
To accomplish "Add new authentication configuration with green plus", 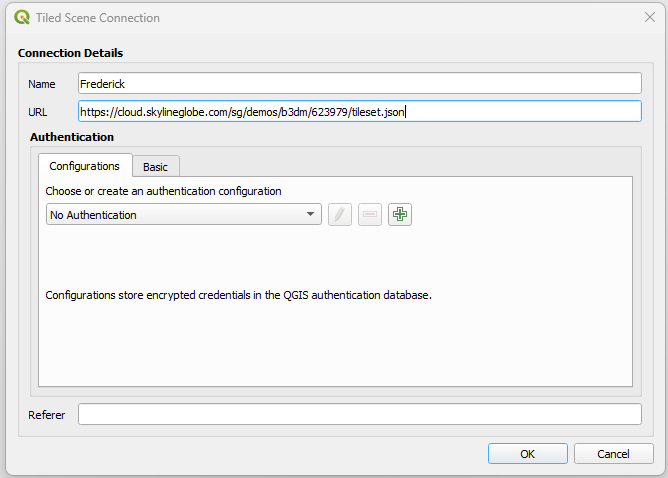I will [400, 214].
